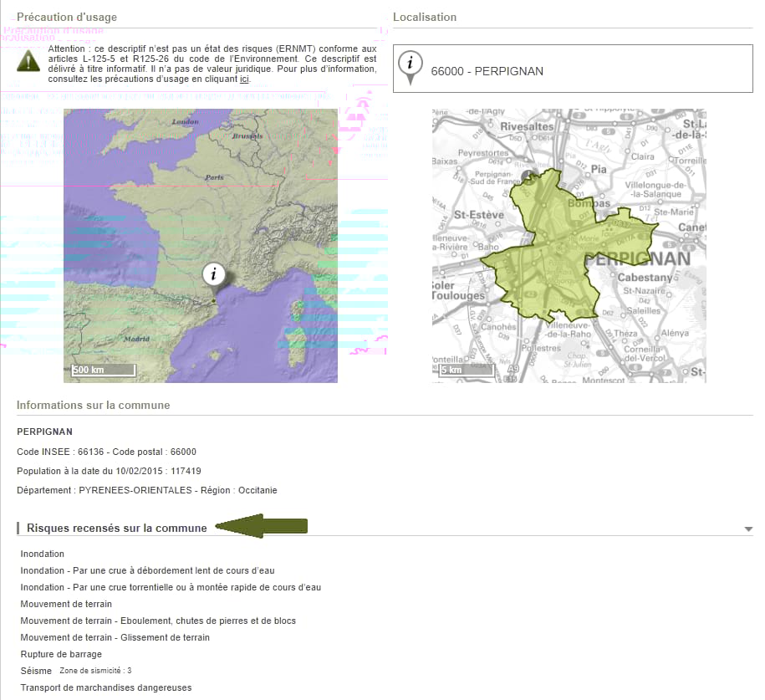The width and height of the screenshot is (765, 700).
Task: Click the London label on France map
Action: tap(186, 121)
